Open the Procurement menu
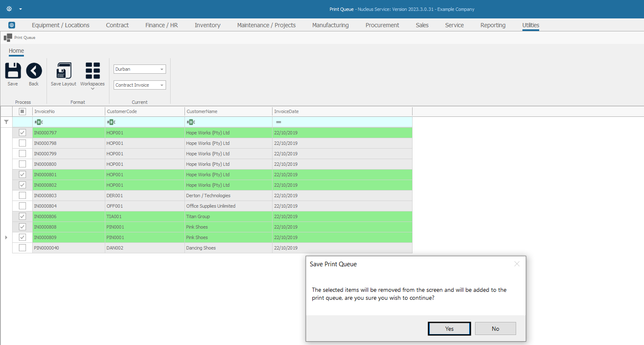644x345 pixels. pos(382,25)
